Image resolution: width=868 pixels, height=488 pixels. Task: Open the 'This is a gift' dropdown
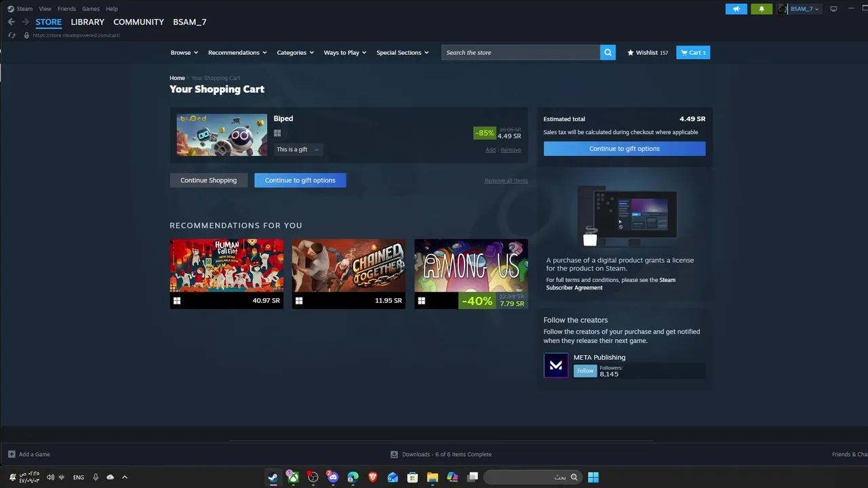click(x=298, y=149)
